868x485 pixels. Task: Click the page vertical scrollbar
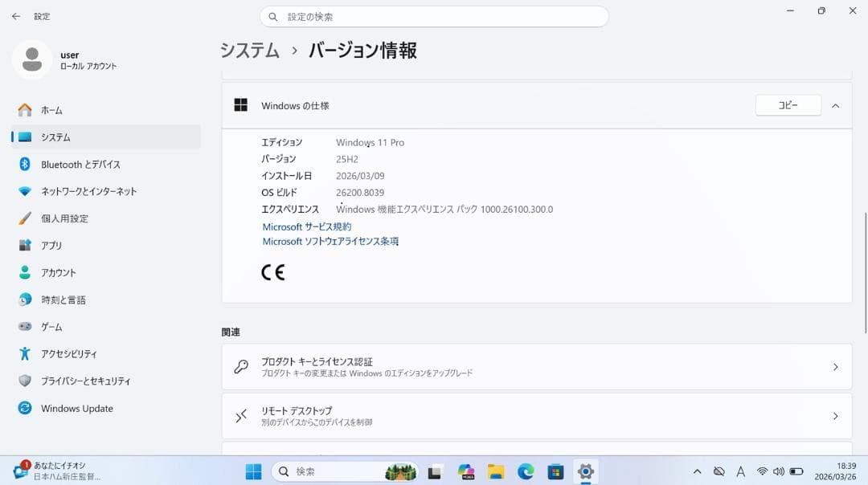pyautogui.click(x=866, y=272)
